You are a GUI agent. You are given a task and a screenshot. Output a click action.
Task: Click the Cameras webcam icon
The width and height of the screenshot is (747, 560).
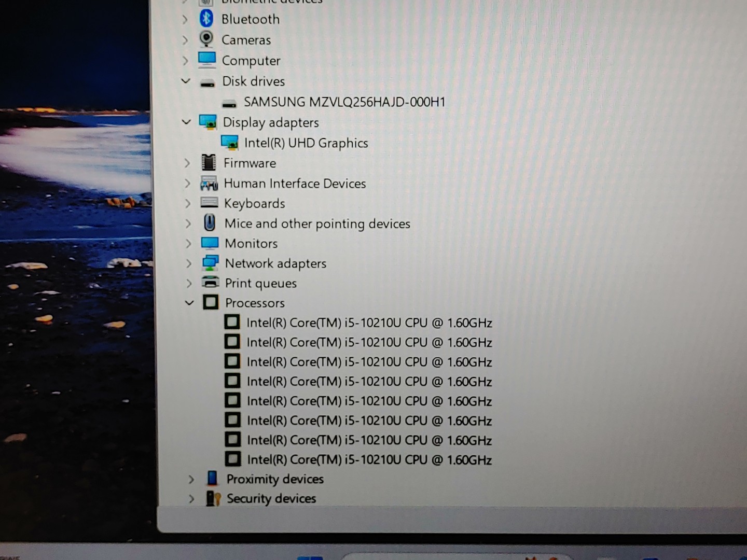point(206,39)
